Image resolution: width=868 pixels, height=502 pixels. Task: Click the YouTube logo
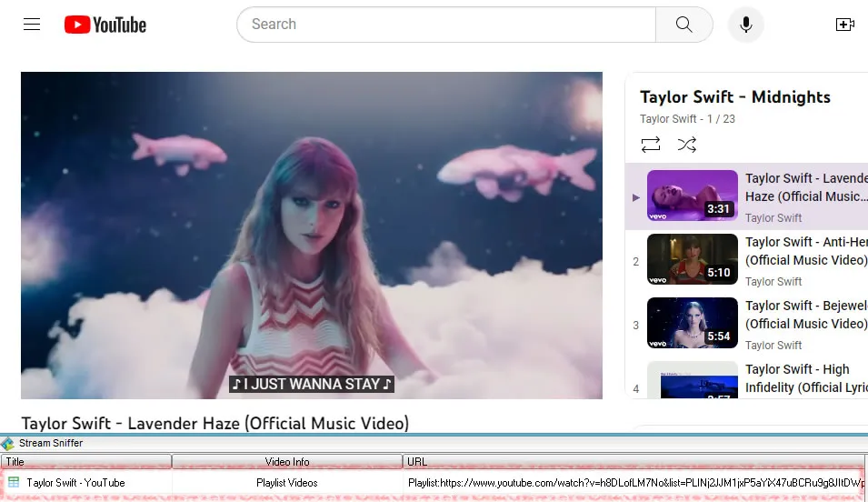tap(105, 25)
